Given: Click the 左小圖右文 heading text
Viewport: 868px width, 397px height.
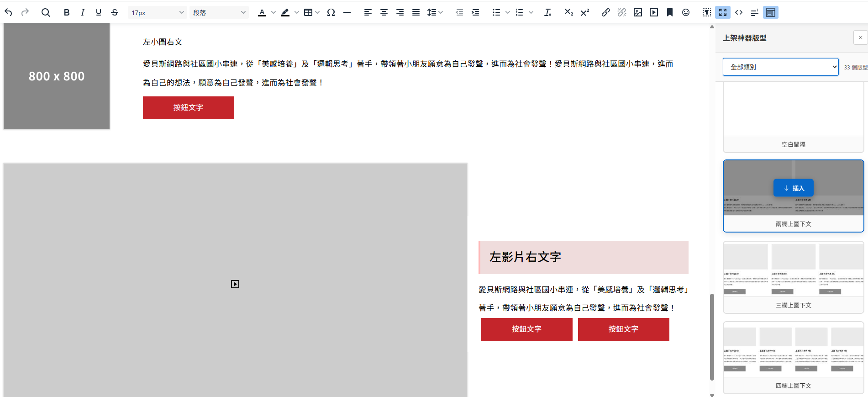Looking at the screenshot, I should (163, 42).
